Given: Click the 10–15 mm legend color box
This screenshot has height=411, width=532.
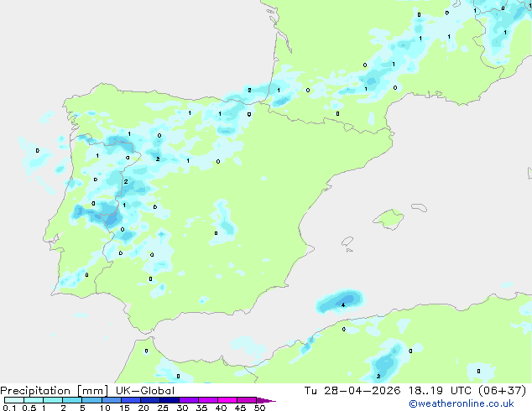Looking at the screenshot, I should tap(111, 400).
